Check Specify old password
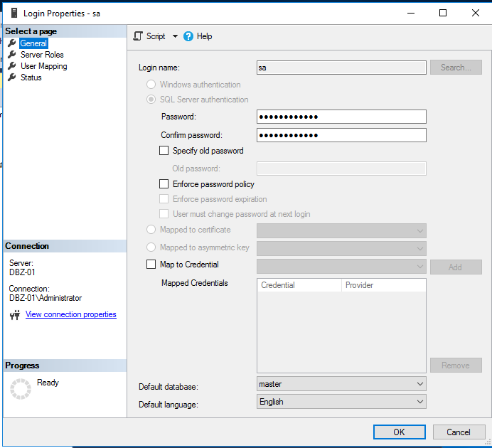492x448 pixels. (x=164, y=151)
